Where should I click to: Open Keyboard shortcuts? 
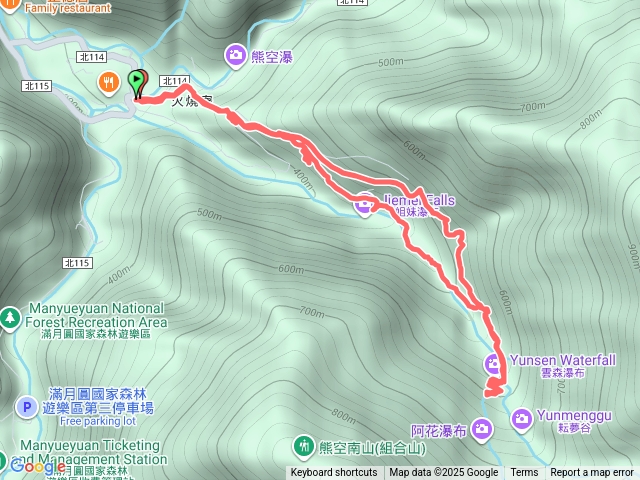pyautogui.click(x=334, y=473)
